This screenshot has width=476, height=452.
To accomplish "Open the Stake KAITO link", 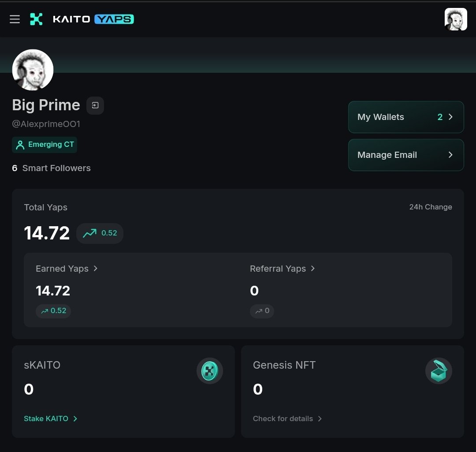I will coord(51,418).
